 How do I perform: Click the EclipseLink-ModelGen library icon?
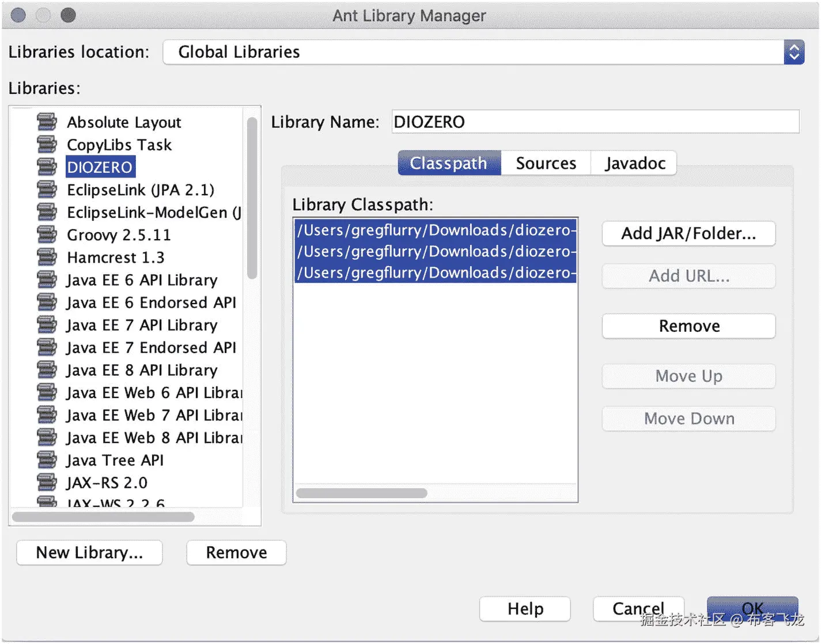pos(47,212)
